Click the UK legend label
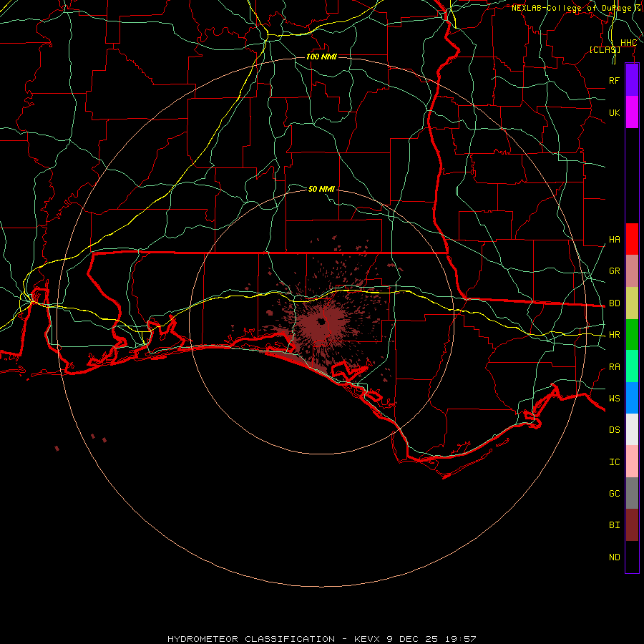 615,112
